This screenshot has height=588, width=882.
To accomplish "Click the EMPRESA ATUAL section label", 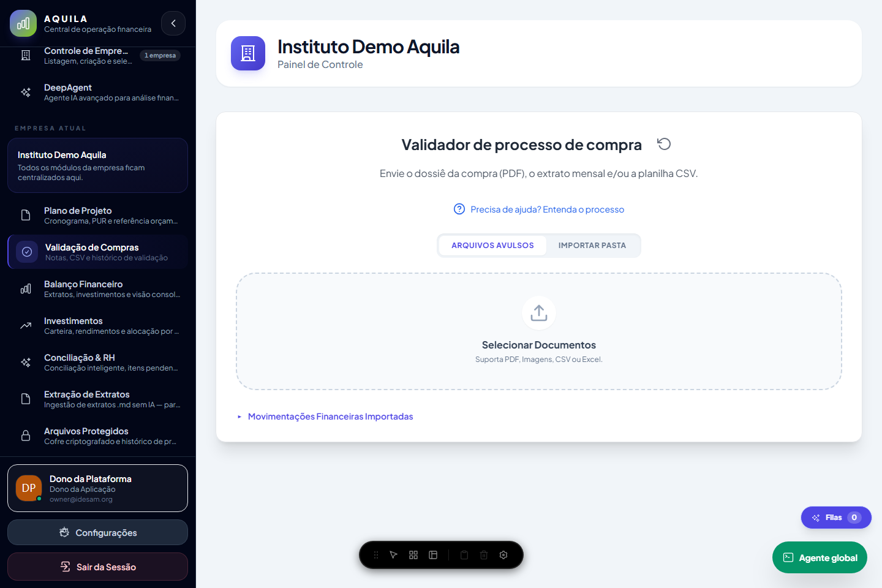I will pyautogui.click(x=51, y=129).
